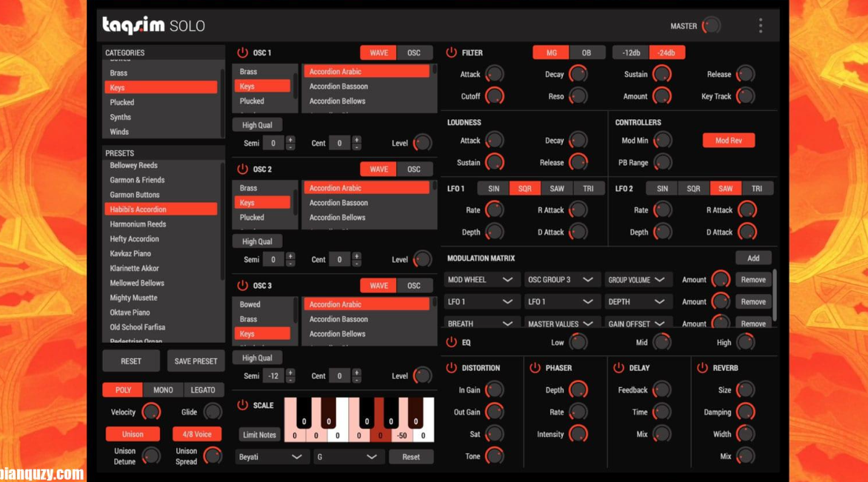The width and height of the screenshot is (868, 482).
Task: Toggle the EQ power icon
Action: pyautogui.click(x=451, y=342)
